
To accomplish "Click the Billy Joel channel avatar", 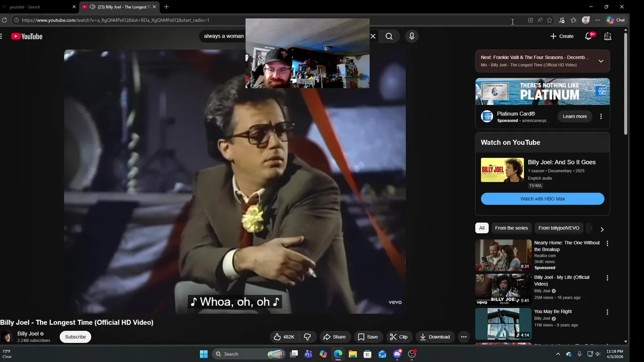I will pyautogui.click(x=7, y=337).
